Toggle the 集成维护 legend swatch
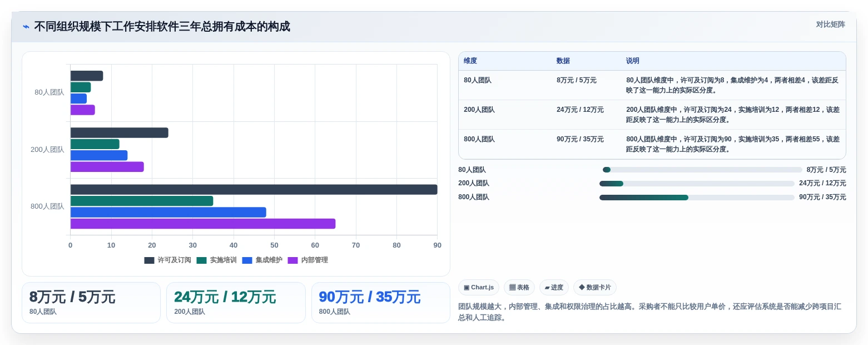Viewport: 868px width, 345px height. click(x=247, y=260)
